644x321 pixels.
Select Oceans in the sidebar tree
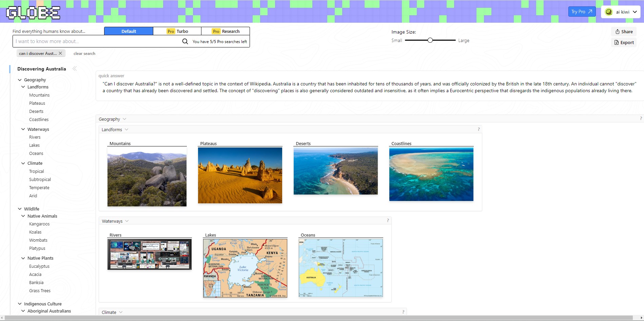36,153
